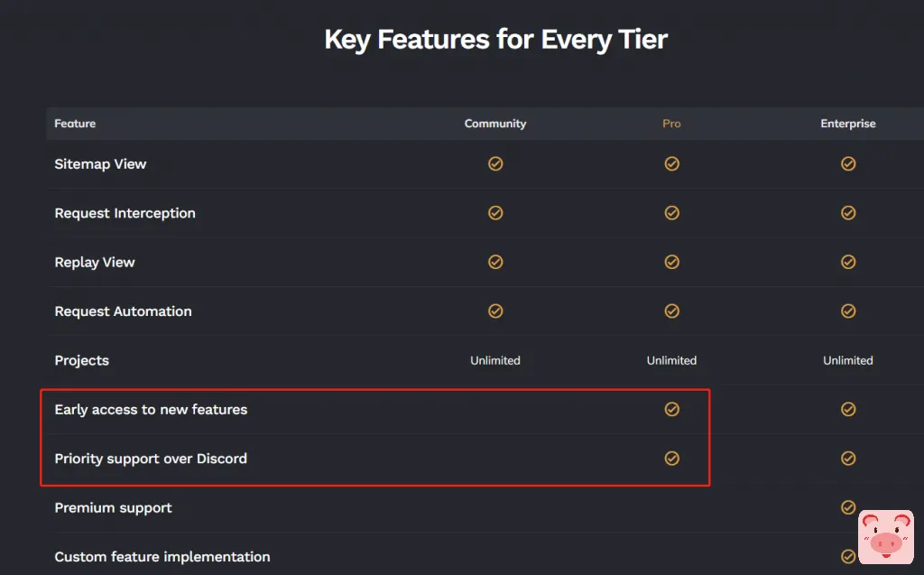Click the Sitemap View checkmark under Pro

pyautogui.click(x=671, y=164)
